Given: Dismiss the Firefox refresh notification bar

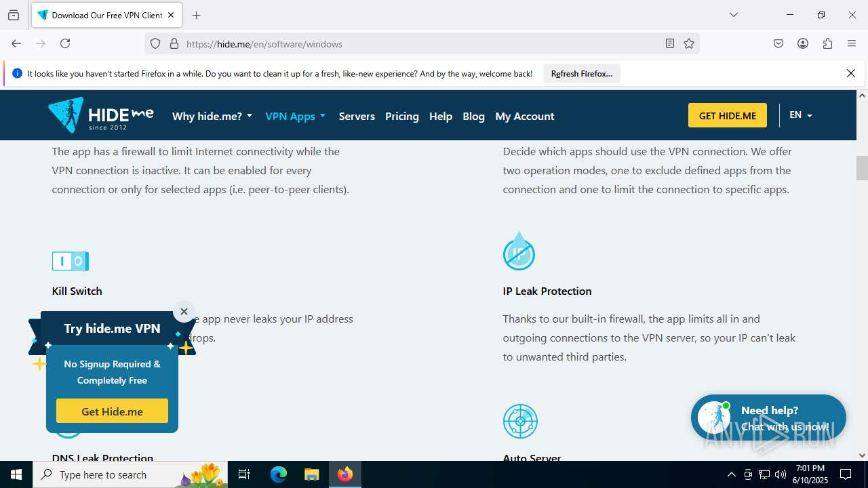Looking at the screenshot, I should point(851,73).
